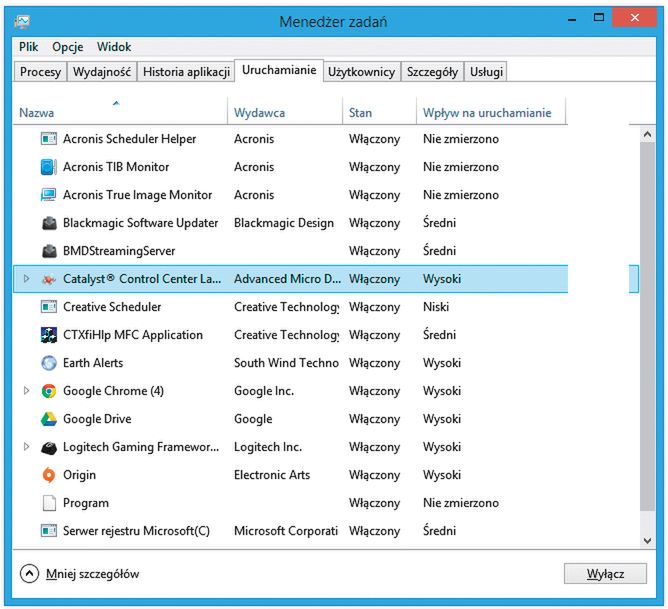Click the vertical scrollbar thumb
The height and width of the screenshot is (609, 668).
click(x=648, y=327)
